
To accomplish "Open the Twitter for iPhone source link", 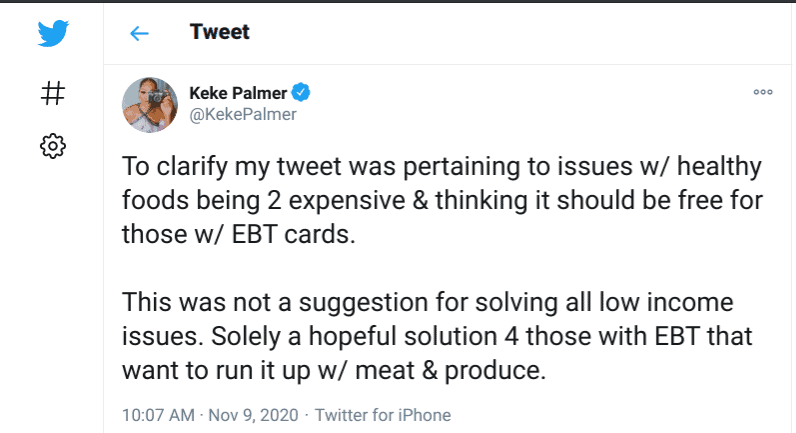I will point(383,414).
